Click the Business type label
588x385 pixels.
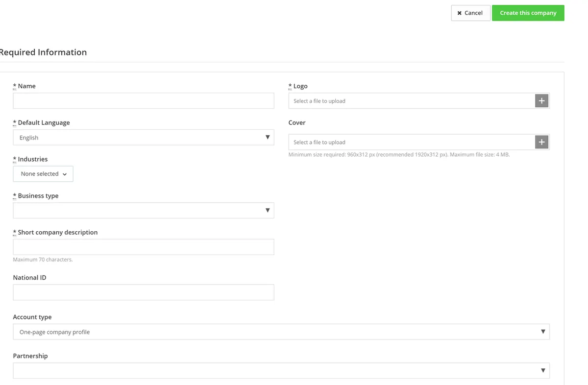coord(36,196)
